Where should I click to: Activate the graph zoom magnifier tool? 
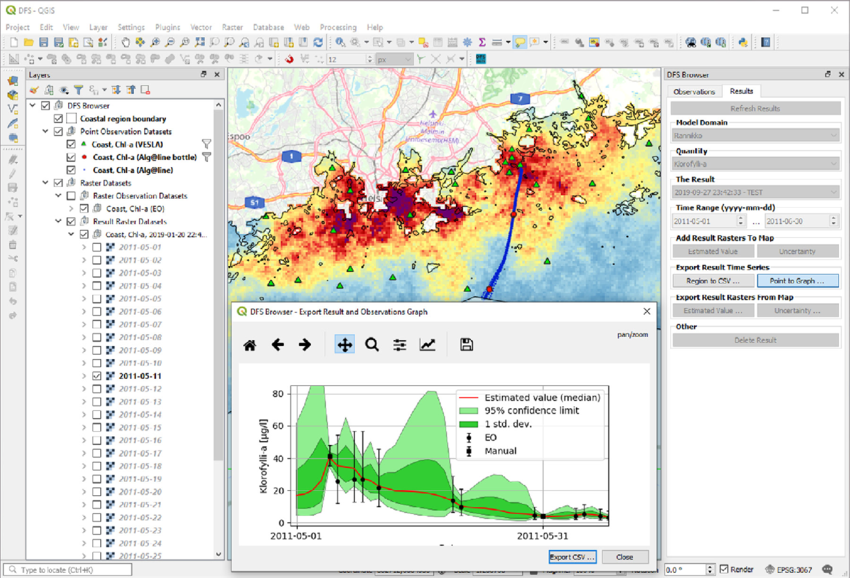[372, 345]
